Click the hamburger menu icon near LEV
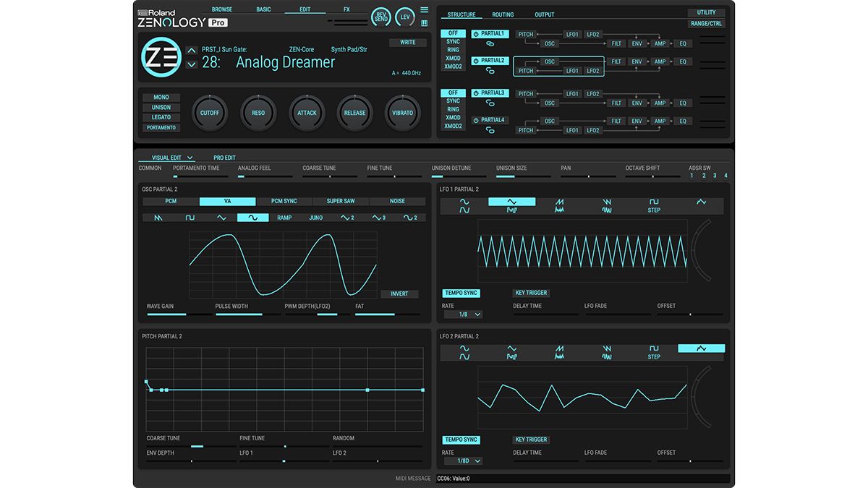This screenshot has height=488, width=868. point(424,10)
